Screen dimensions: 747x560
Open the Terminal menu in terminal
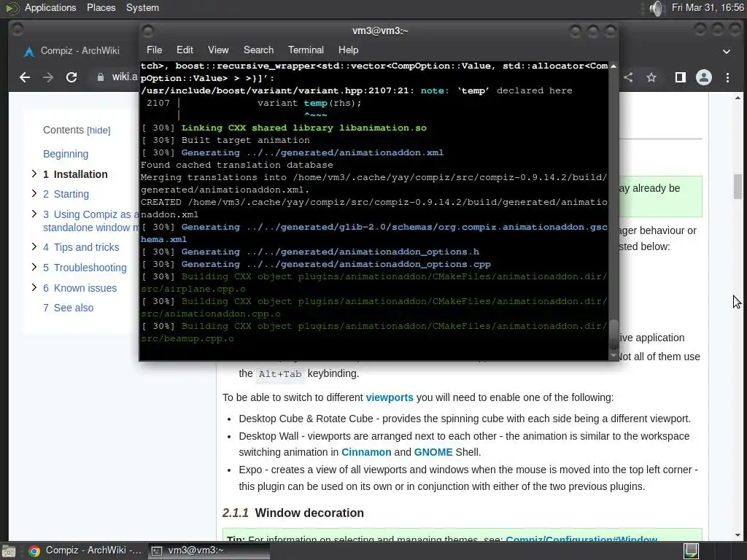pyautogui.click(x=306, y=50)
